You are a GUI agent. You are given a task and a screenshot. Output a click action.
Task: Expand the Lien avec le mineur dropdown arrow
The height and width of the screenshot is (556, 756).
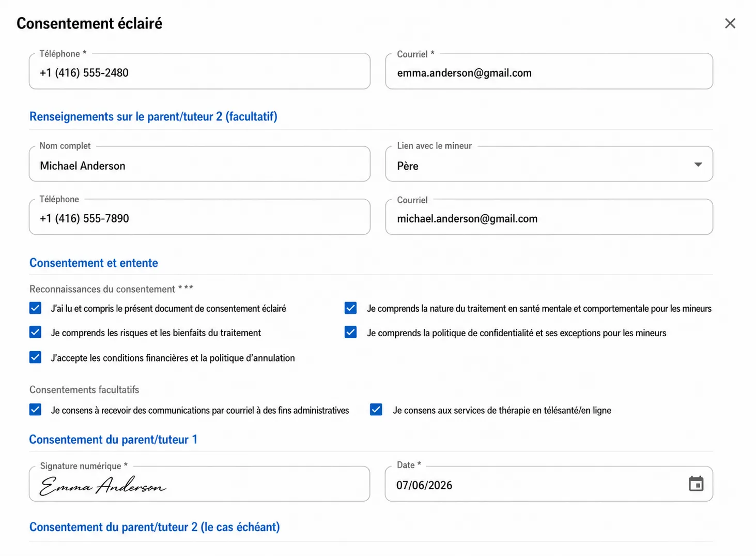[x=698, y=164]
